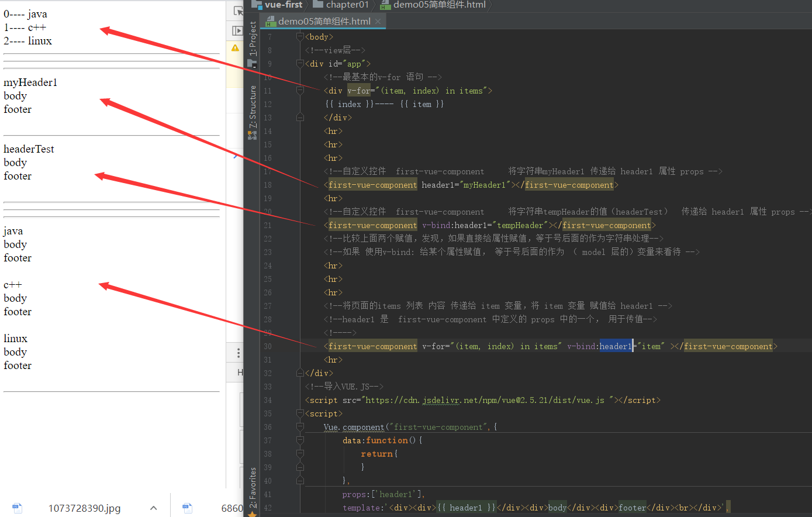This screenshot has height=517, width=812.
Task: Click '1---- c++' in browser output
Action: point(25,27)
